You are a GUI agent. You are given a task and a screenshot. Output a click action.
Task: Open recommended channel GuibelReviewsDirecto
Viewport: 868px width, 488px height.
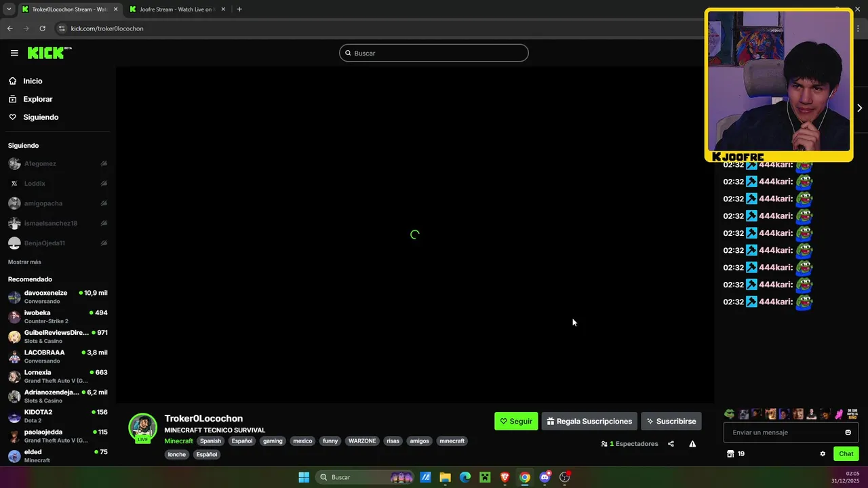(58, 337)
